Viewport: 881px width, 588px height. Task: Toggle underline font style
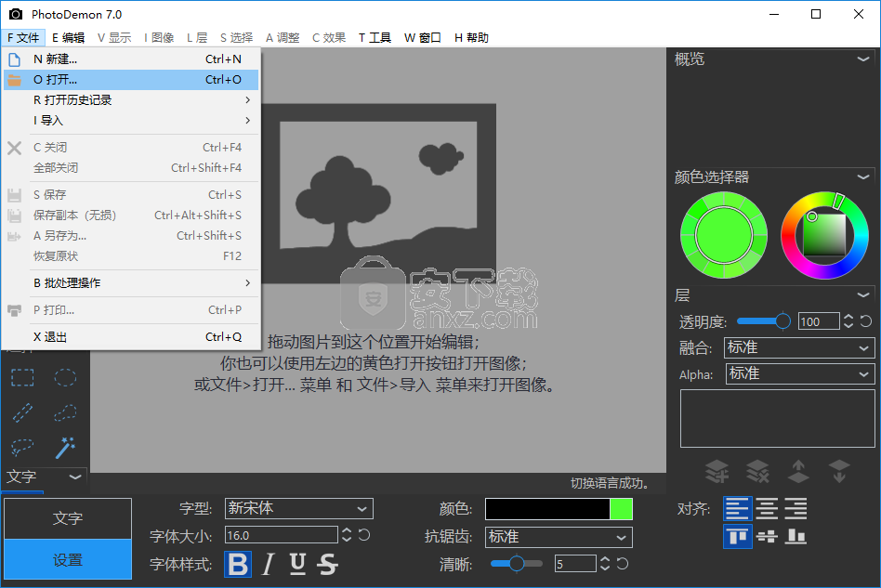[x=297, y=564]
